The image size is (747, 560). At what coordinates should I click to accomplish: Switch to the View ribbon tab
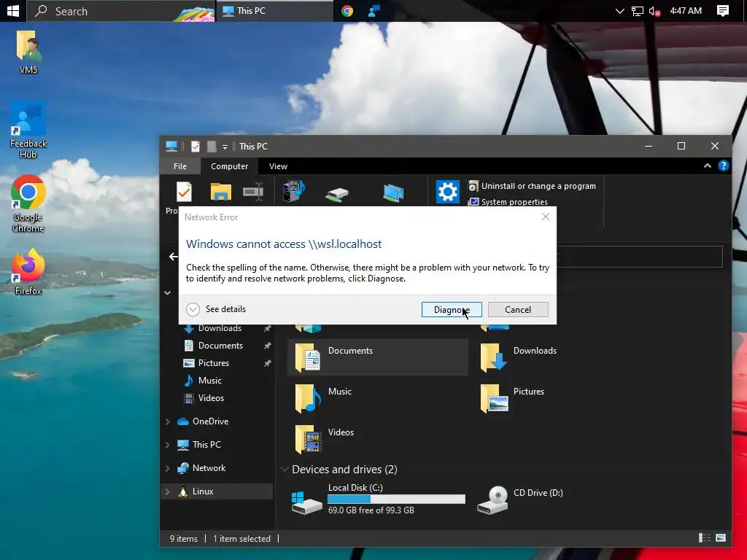(x=278, y=166)
